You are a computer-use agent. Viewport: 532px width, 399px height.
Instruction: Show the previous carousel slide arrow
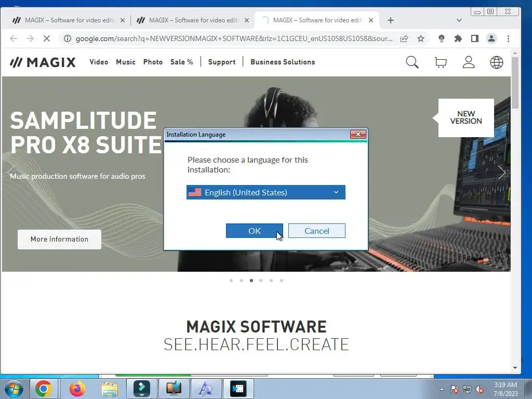point(11,172)
